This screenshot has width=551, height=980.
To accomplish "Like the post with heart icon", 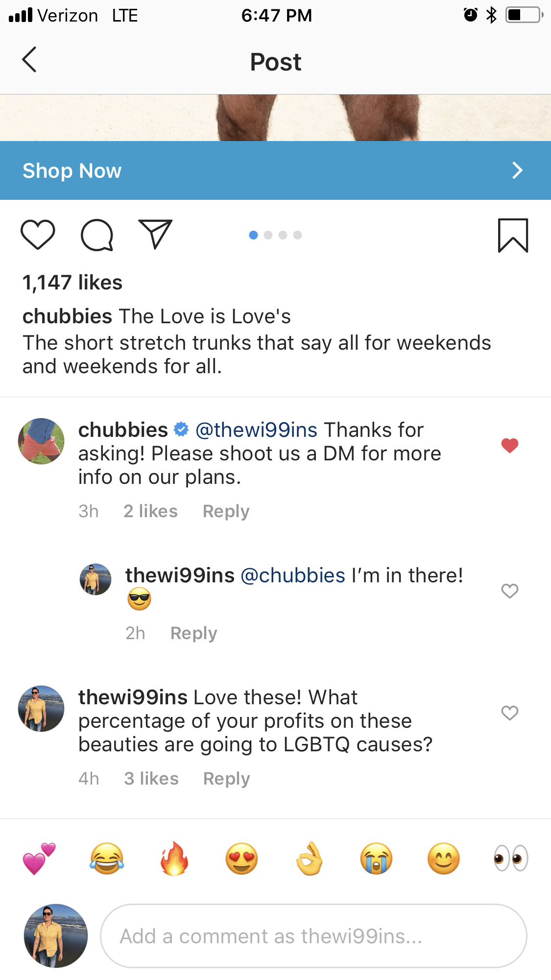I will click(x=38, y=235).
